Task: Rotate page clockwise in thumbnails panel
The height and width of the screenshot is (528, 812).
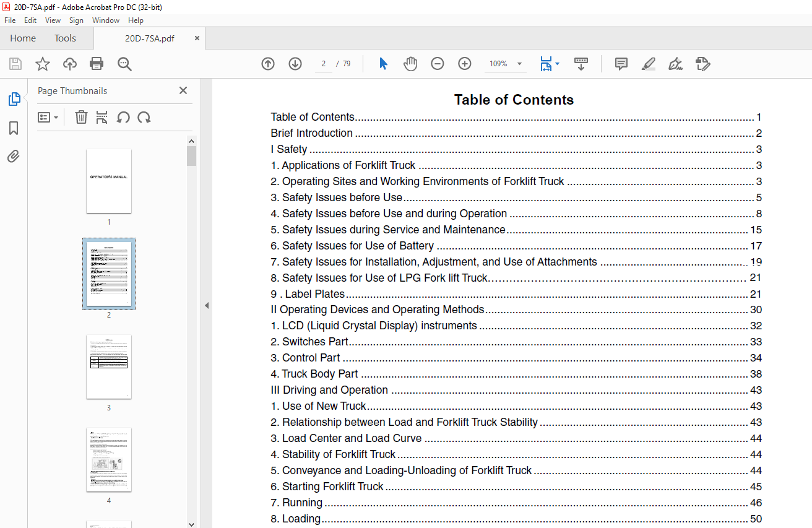Action: (x=144, y=117)
